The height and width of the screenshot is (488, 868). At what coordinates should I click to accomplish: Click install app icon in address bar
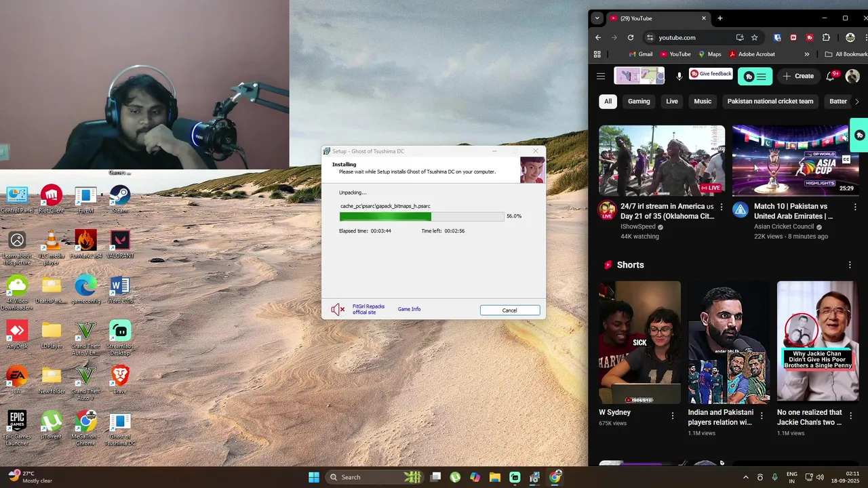click(740, 37)
